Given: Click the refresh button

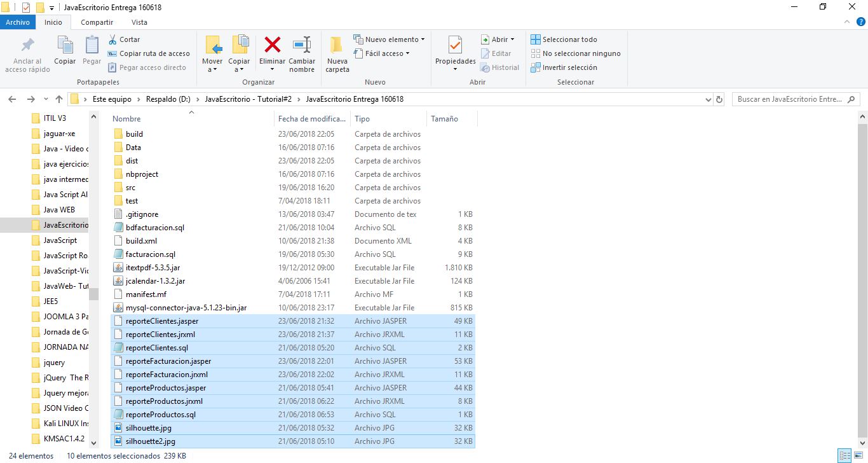Looking at the screenshot, I should point(719,100).
